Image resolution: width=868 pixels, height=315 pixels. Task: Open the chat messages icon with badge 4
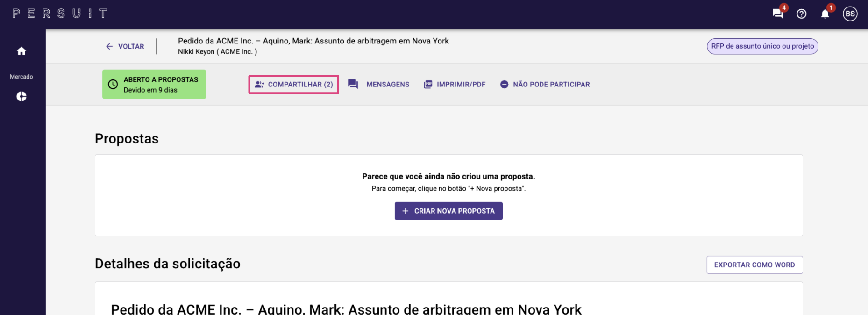pos(778,14)
